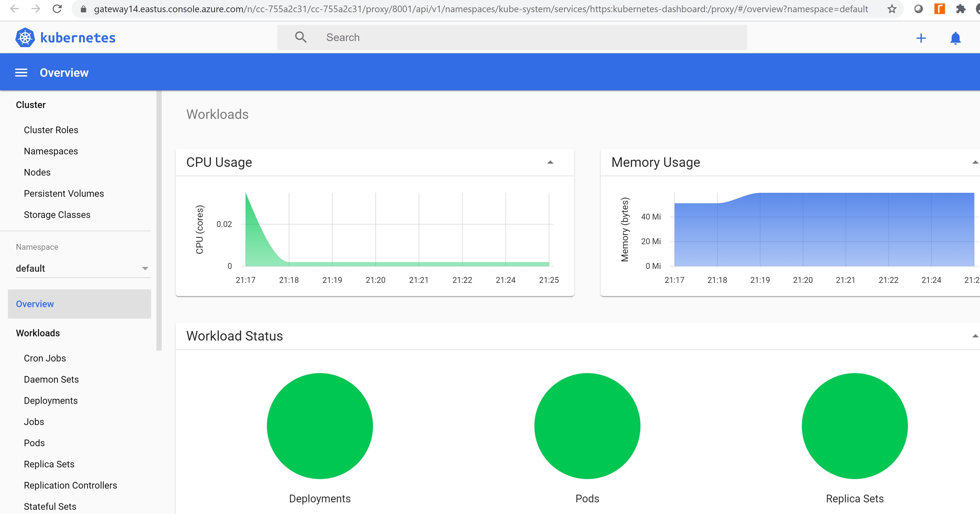Viewport: 980px width, 514px height.
Task: Click the plus create resource icon
Action: [921, 38]
